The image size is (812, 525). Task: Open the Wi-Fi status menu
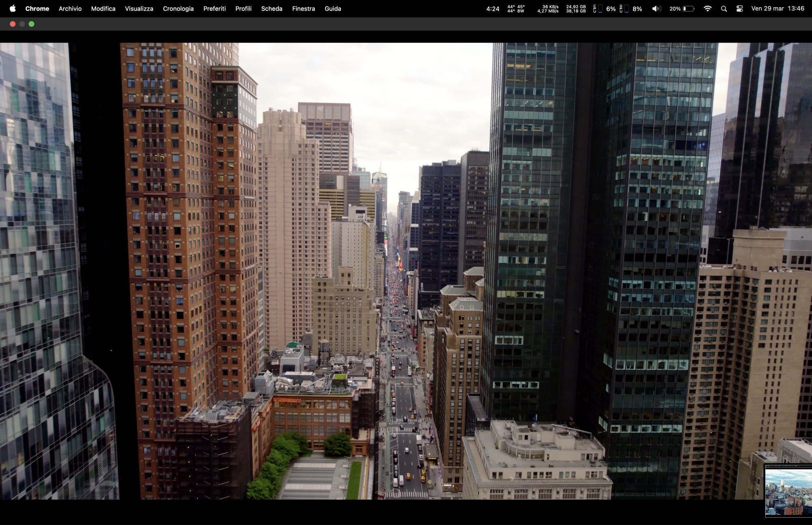coord(707,9)
